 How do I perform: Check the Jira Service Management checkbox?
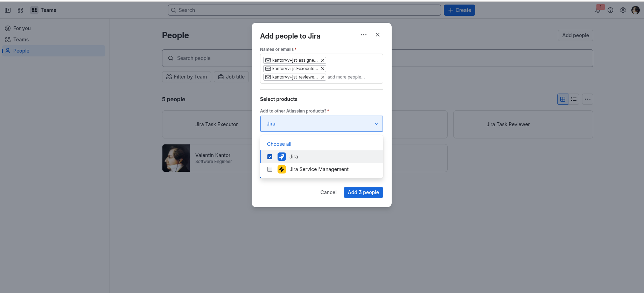point(270,169)
